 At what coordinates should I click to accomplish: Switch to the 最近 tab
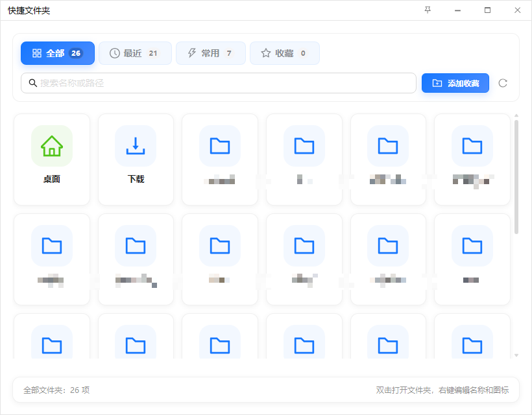[135, 53]
